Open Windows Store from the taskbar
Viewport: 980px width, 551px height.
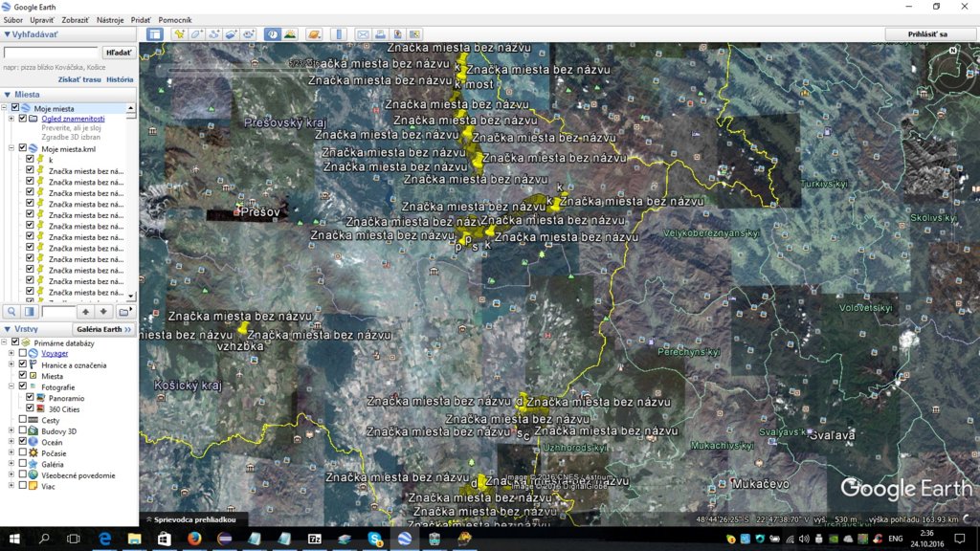click(165, 539)
